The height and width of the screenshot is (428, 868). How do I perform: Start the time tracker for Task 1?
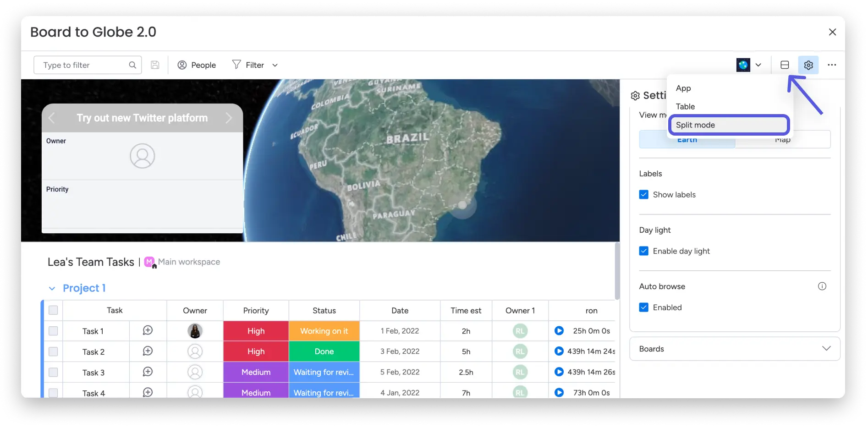click(x=559, y=330)
